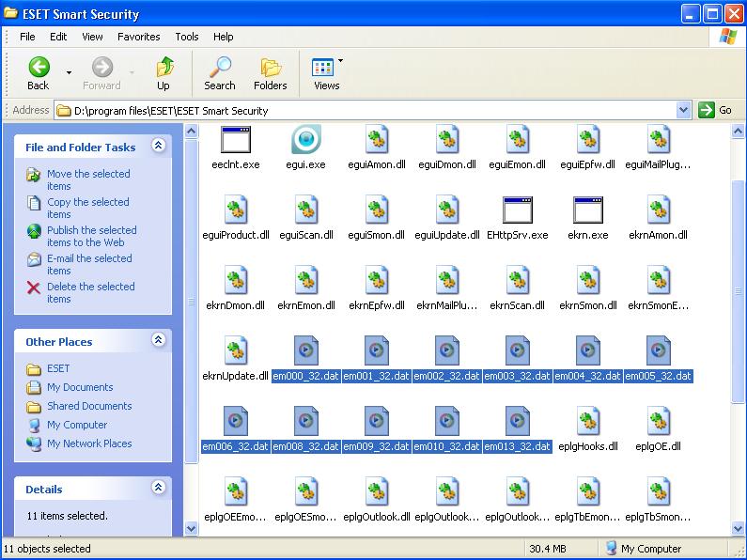747x560 pixels.
Task: Open Shared Documents from Other Places
Action: point(89,406)
